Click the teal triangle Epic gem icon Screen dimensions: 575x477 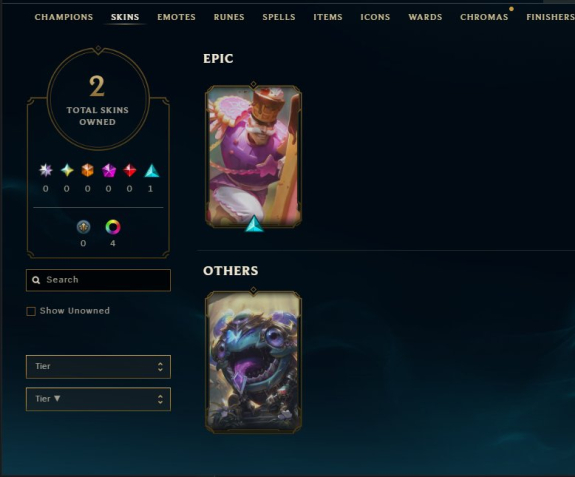click(x=151, y=170)
